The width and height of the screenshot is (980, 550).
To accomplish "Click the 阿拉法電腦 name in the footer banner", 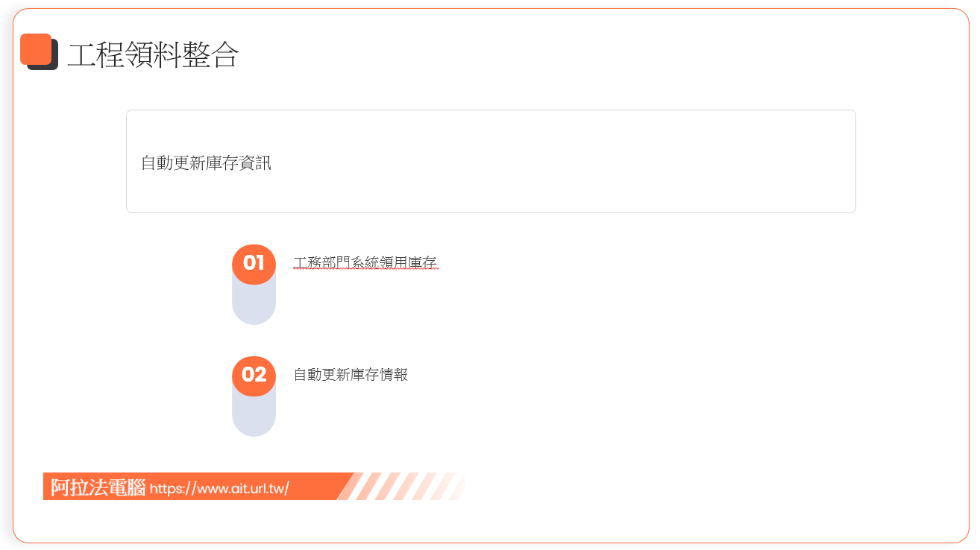I will [x=98, y=487].
